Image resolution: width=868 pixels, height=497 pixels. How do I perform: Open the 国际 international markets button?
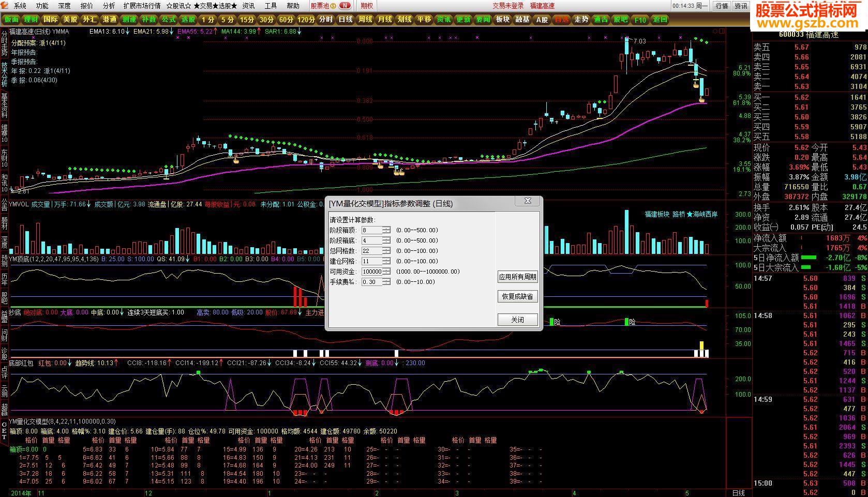[x=51, y=20]
